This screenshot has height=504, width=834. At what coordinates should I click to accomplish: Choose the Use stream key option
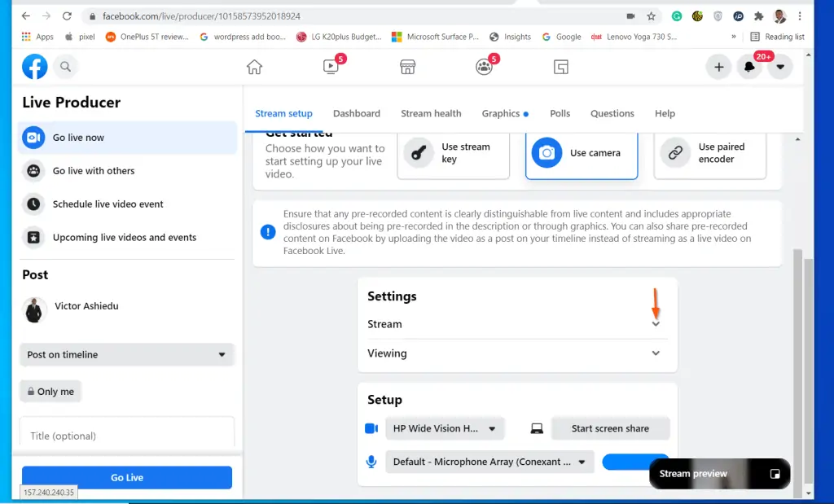pyautogui.click(x=453, y=154)
